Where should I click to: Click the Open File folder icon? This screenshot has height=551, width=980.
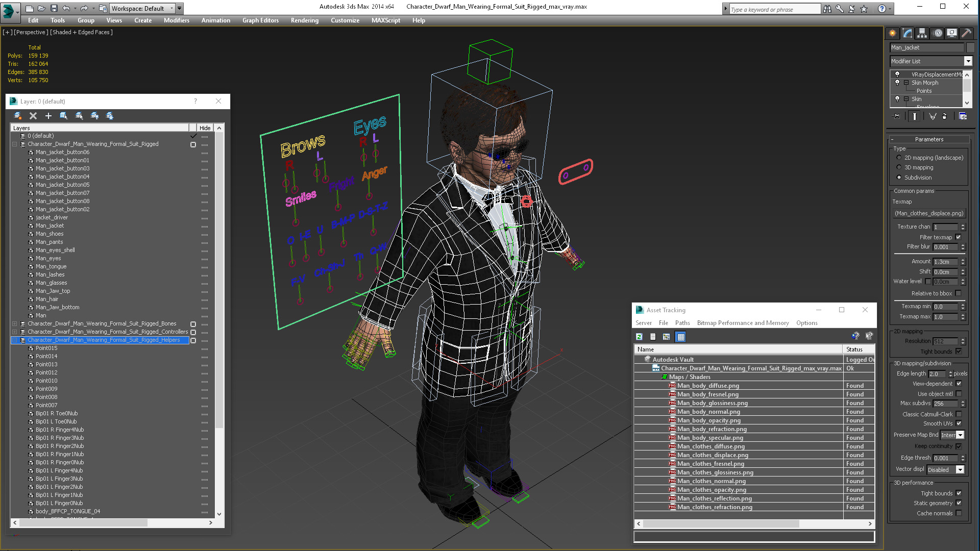click(x=41, y=8)
